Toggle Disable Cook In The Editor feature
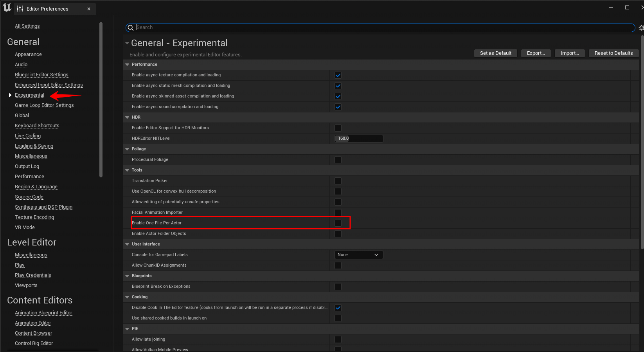The image size is (644, 352). pyautogui.click(x=338, y=308)
